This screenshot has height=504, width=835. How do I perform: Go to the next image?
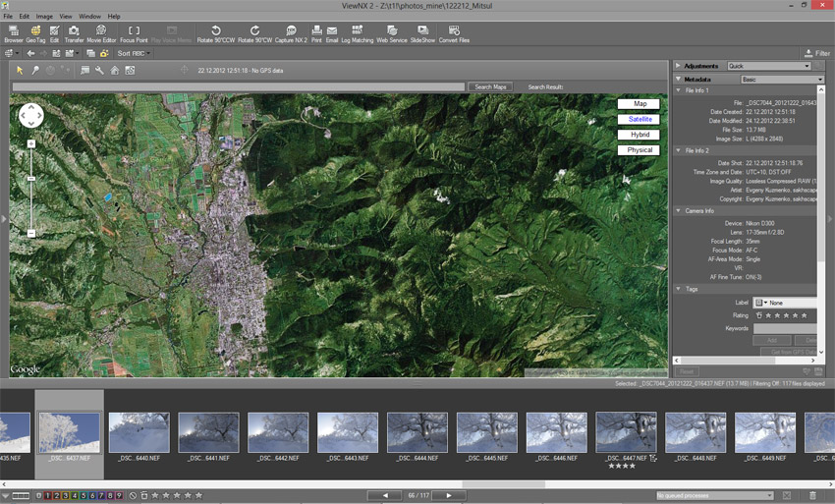[x=448, y=495]
